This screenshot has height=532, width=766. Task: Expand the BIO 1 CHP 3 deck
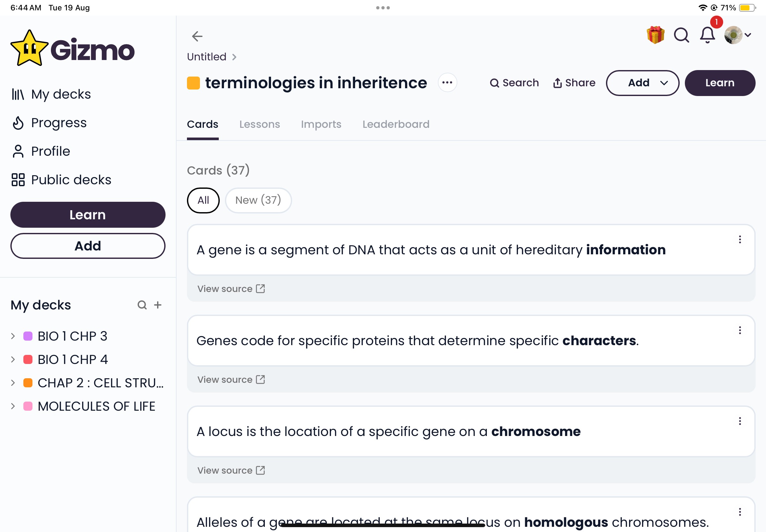[x=13, y=336]
